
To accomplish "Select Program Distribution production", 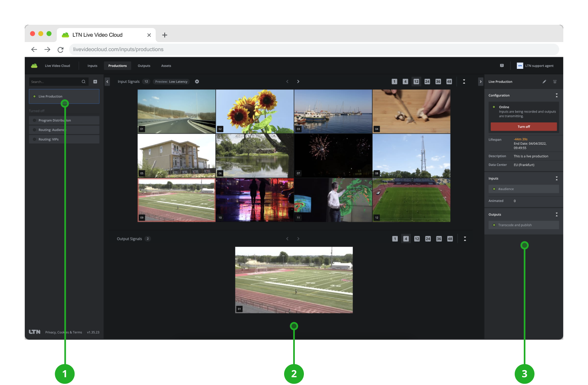I will click(x=64, y=120).
